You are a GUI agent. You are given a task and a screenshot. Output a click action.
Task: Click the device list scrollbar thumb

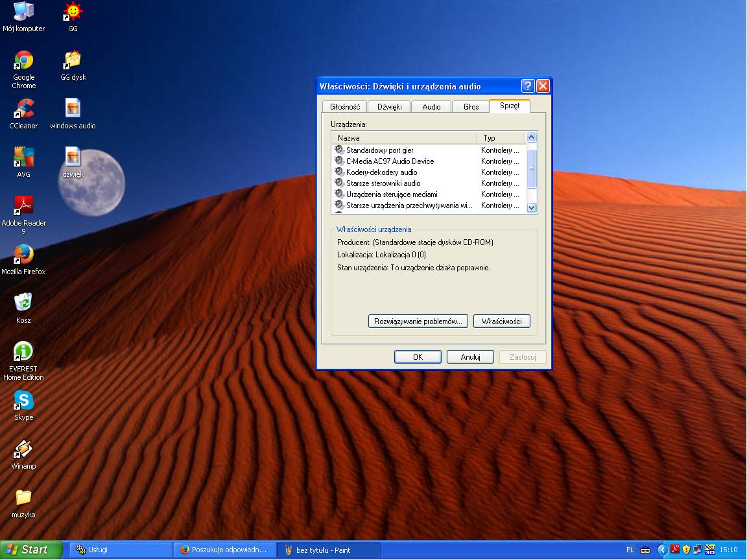531,169
